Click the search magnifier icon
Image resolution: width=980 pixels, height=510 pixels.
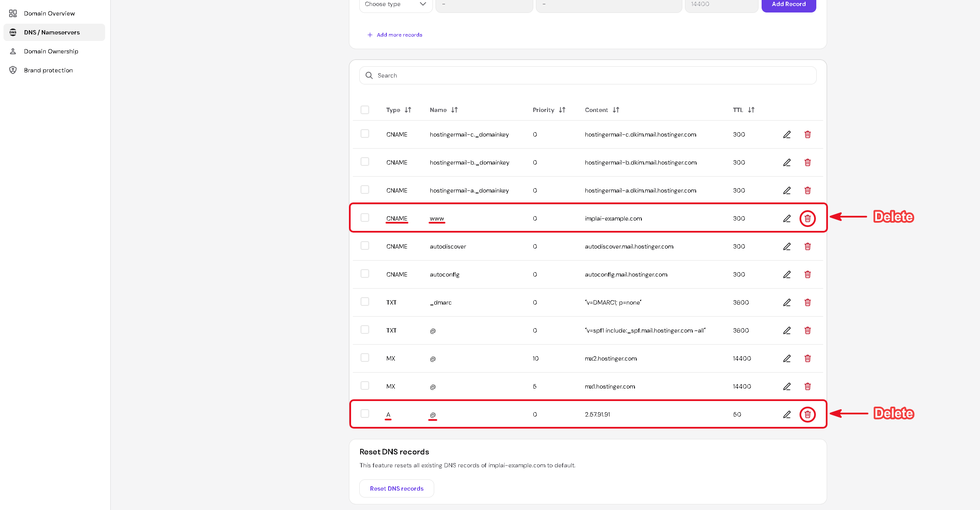pyautogui.click(x=369, y=75)
